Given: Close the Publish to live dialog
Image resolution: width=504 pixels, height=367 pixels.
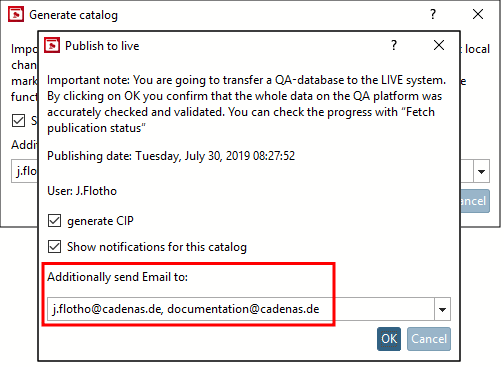Looking at the screenshot, I should click(x=439, y=45).
